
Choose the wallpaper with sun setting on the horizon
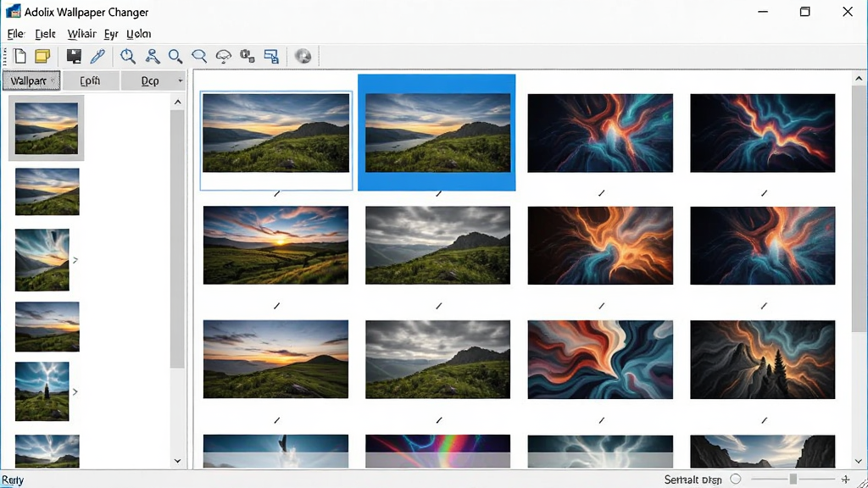275,245
